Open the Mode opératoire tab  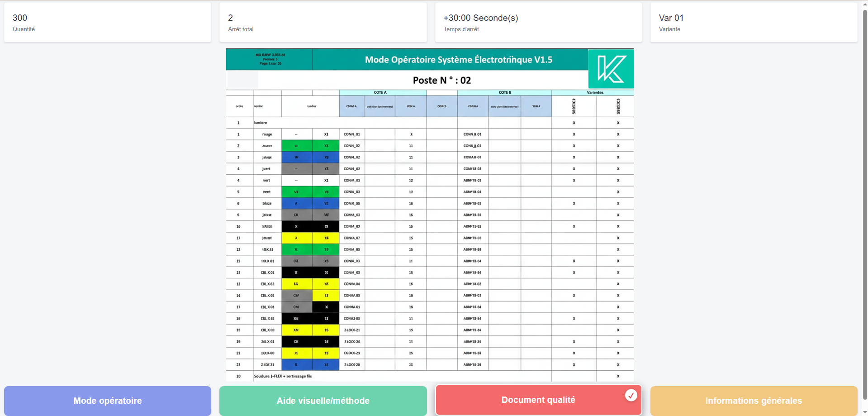(108, 401)
